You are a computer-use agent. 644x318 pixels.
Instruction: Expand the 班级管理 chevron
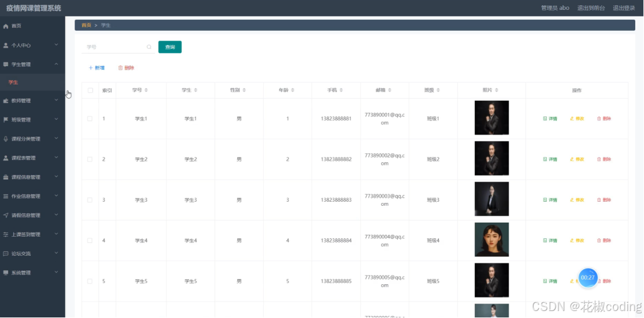click(56, 119)
